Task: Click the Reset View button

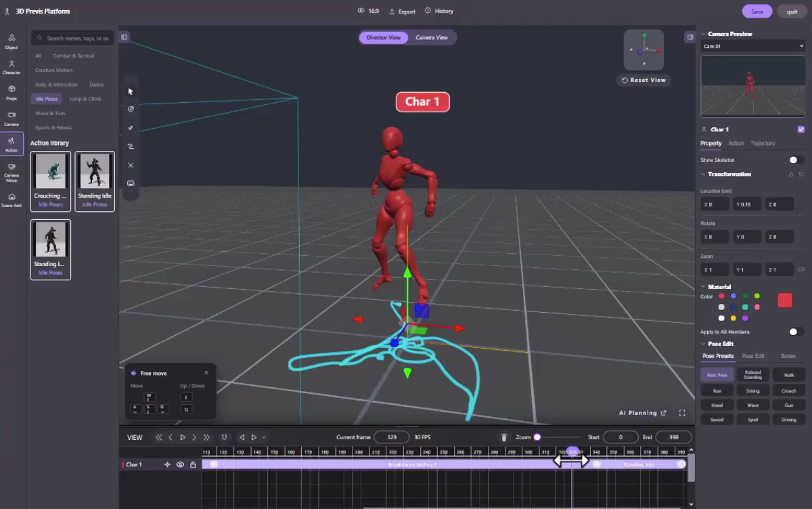Action: (x=644, y=80)
